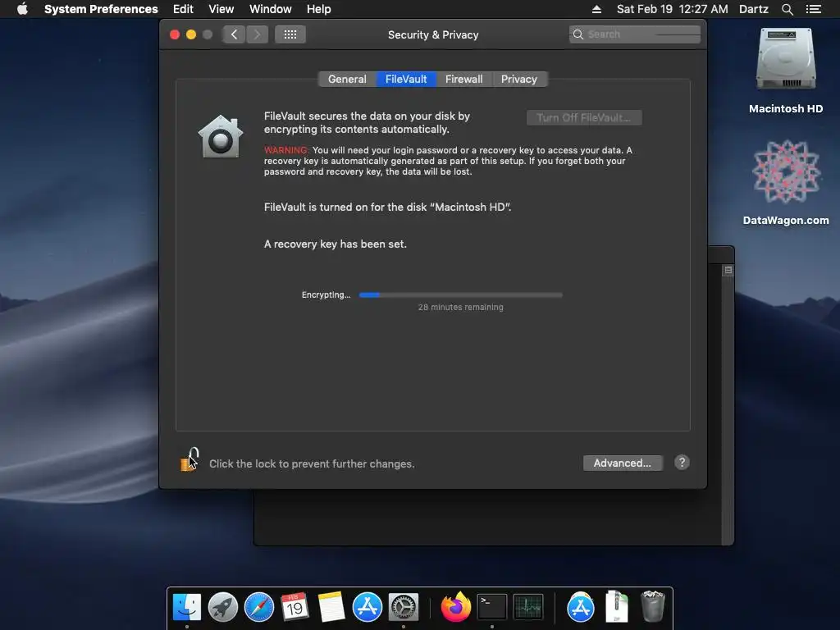Open the App Store in the Dock
This screenshot has height=630, width=840.
coord(367,607)
